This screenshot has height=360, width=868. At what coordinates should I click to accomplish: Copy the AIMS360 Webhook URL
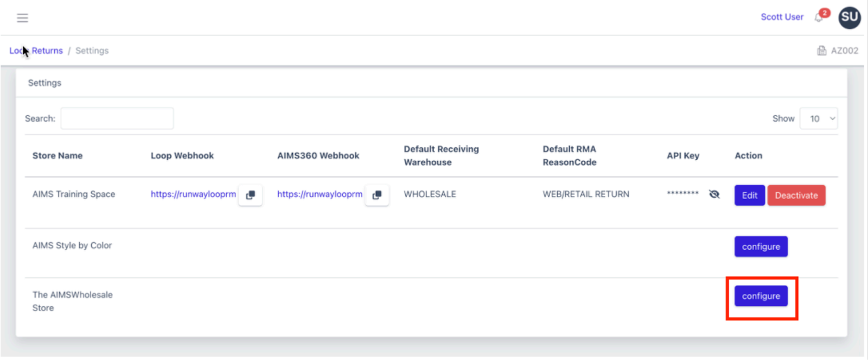377,195
